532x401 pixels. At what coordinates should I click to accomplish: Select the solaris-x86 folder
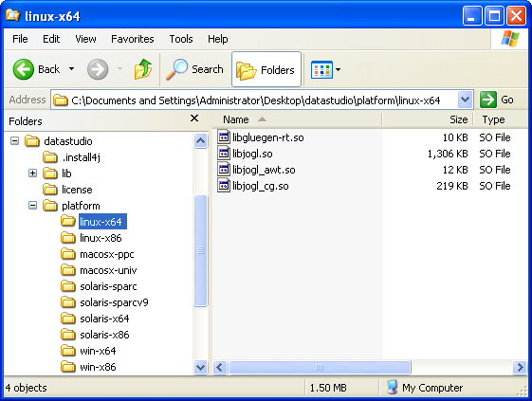click(x=104, y=335)
